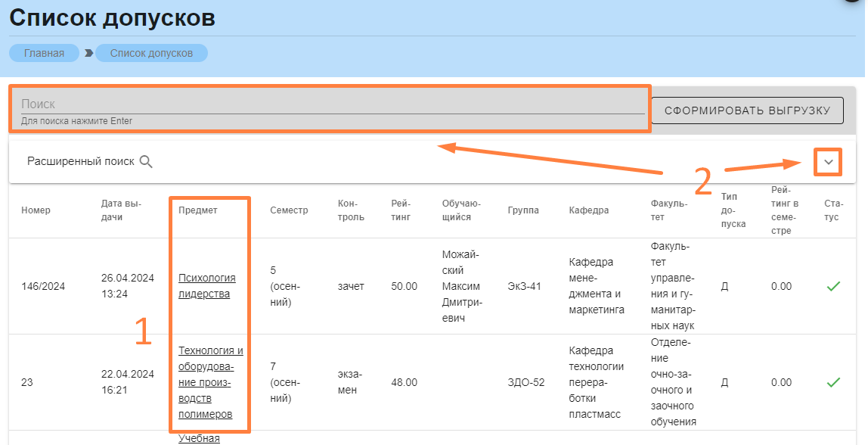Sort by the Номер column header

[36, 210]
